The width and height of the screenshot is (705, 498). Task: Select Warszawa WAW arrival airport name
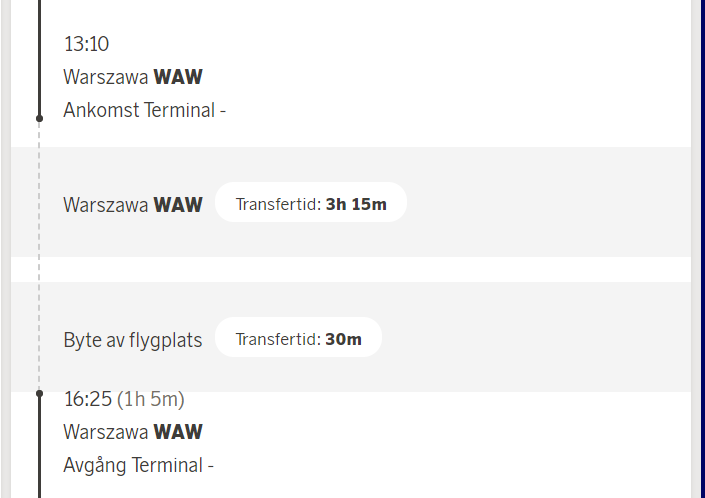click(133, 77)
